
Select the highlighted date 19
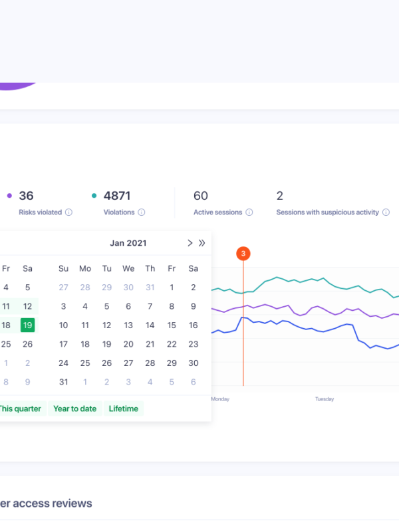pos(27,325)
